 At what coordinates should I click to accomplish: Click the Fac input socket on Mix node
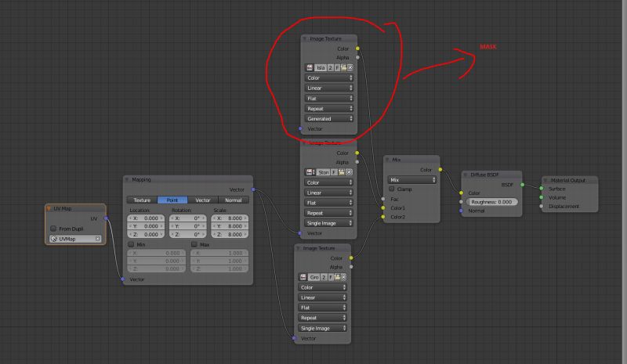pos(383,199)
